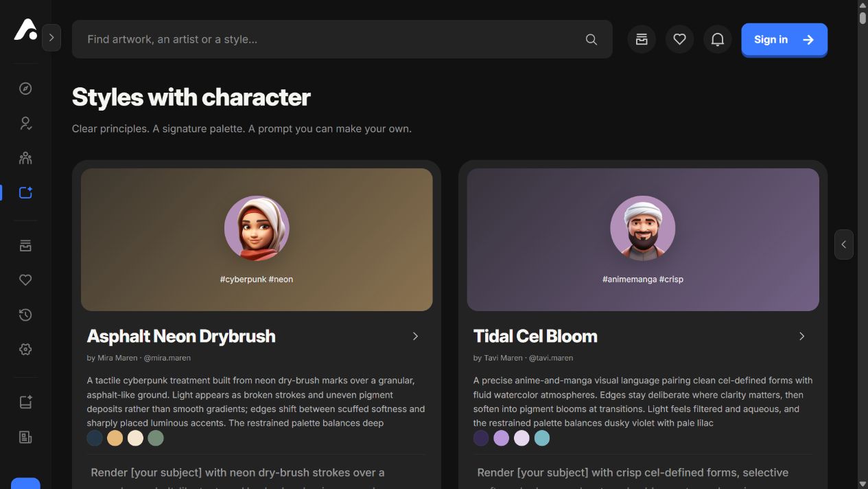The width and height of the screenshot is (868, 489).
Task: Select the cream swatch on Asphalt Neon
Action: tap(135, 438)
